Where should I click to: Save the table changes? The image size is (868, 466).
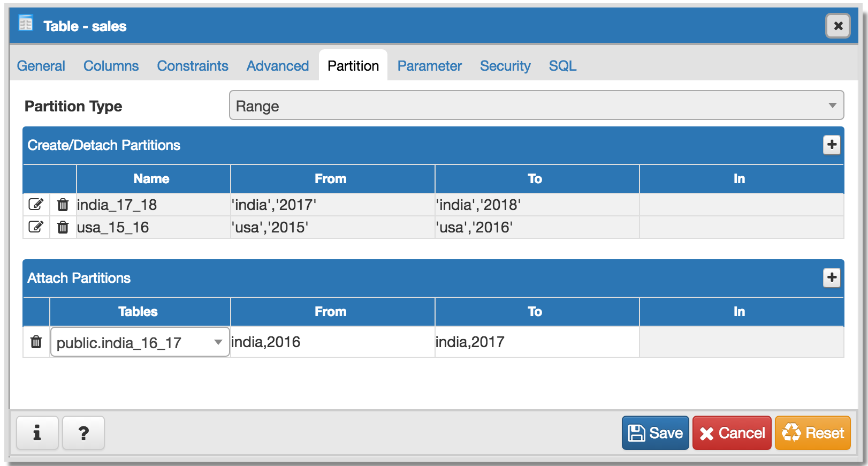tap(655, 433)
